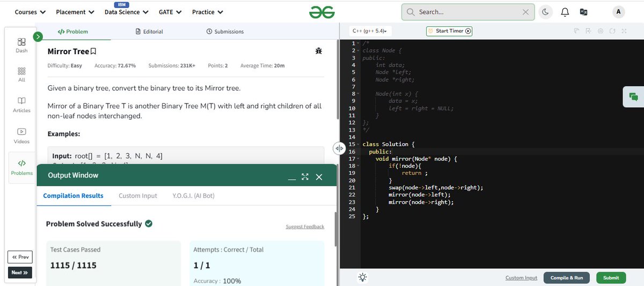Switch to the Problem tab

[73, 32]
